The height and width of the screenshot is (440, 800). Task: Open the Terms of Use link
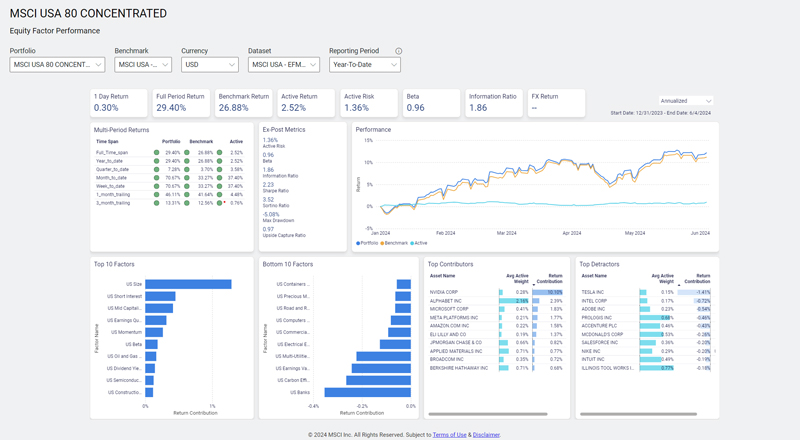(x=449, y=435)
